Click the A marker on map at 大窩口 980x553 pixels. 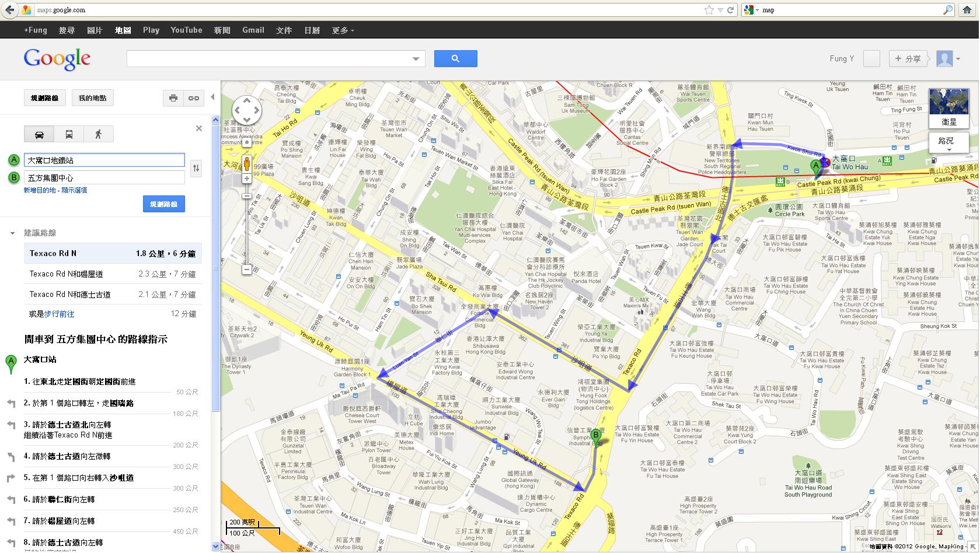coord(817,169)
